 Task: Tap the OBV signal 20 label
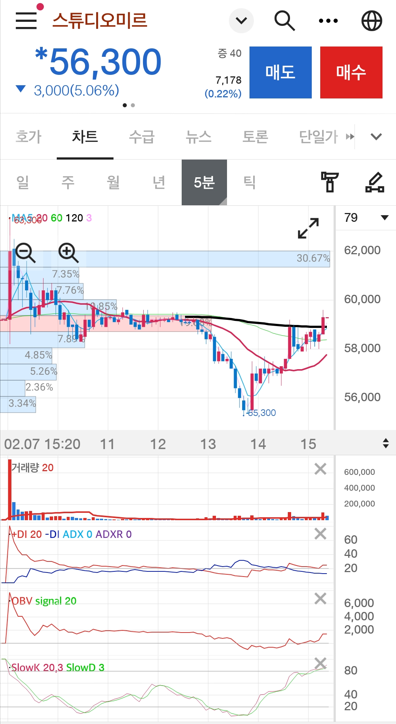point(43,601)
